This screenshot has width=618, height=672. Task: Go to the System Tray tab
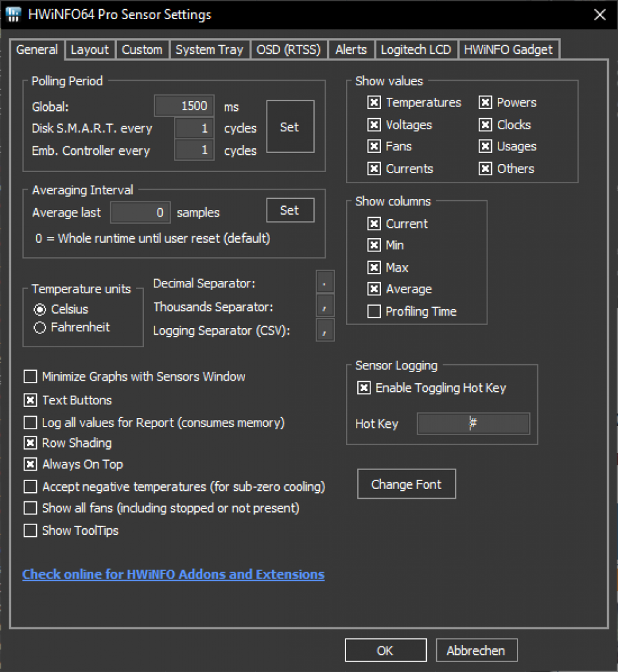coord(210,50)
